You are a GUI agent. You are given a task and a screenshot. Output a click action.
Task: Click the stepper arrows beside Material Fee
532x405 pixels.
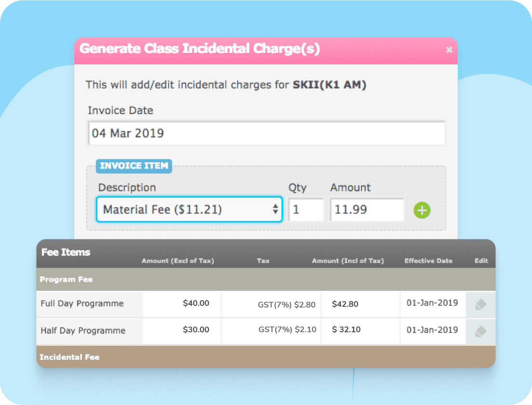click(275, 209)
